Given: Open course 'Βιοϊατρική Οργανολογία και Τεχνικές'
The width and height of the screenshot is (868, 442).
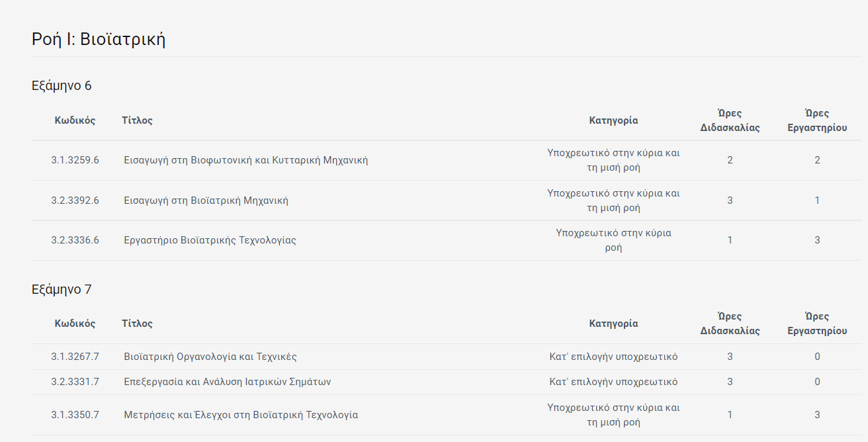Looking at the screenshot, I should pos(210,357).
